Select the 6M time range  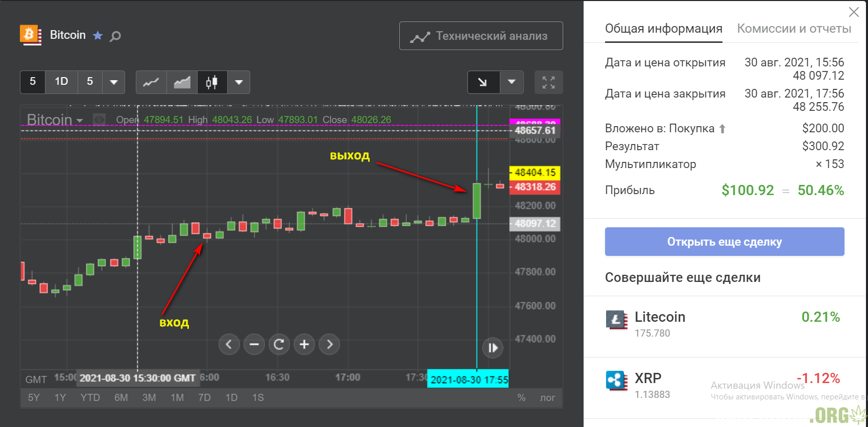point(121,397)
